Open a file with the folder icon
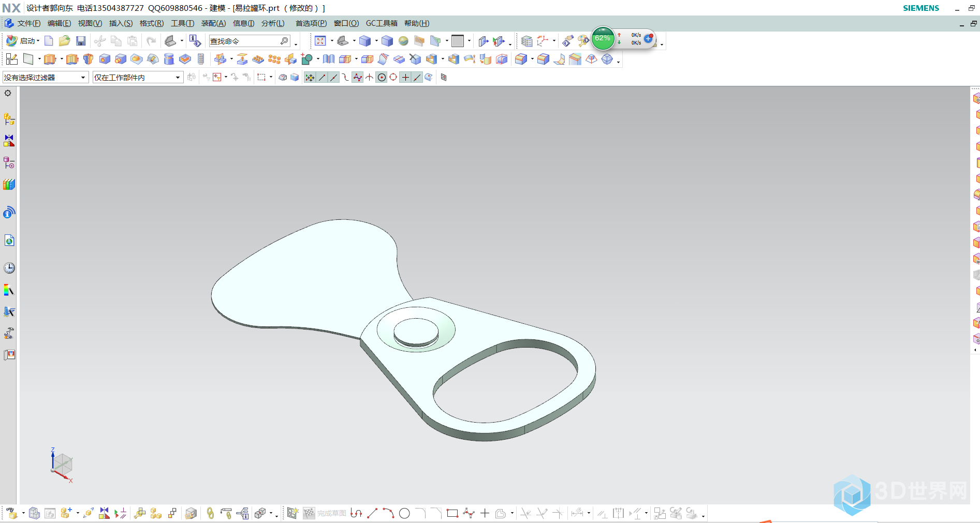980x523 pixels. (x=65, y=41)
